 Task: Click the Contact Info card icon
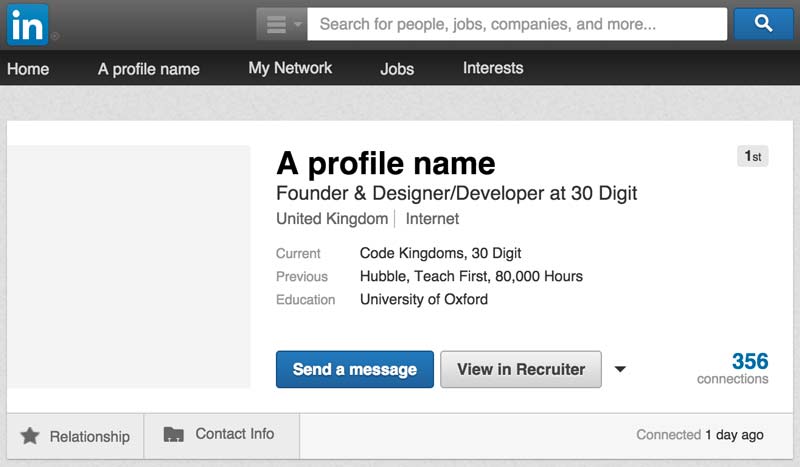coord(173,434)
